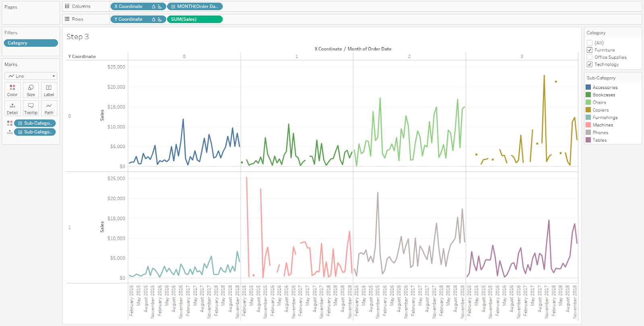Screen dimensions: 644x326
Task: Uncheck the Furniture category filter
Action: pos(590,50)
